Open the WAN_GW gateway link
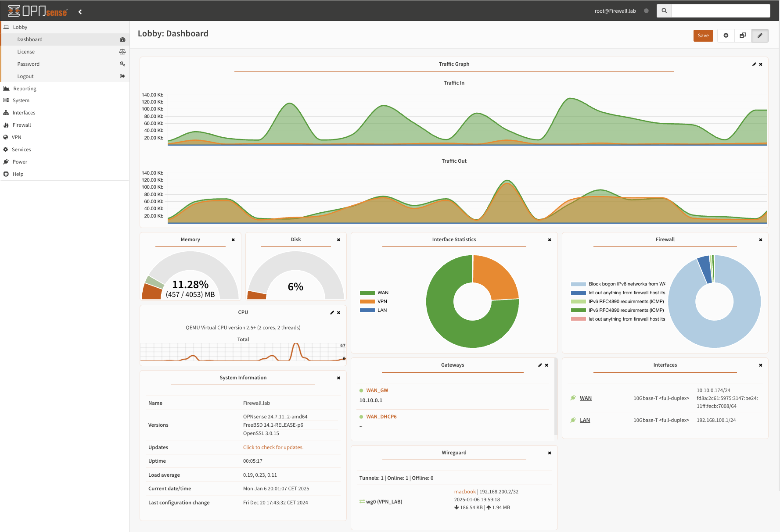 pos(377,390)
